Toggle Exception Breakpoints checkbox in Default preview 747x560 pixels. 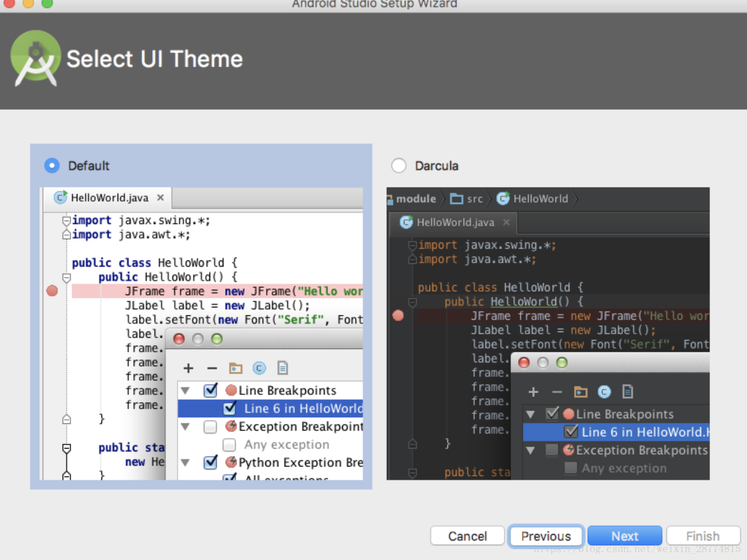pyautogui.click(x=211, y=427)
